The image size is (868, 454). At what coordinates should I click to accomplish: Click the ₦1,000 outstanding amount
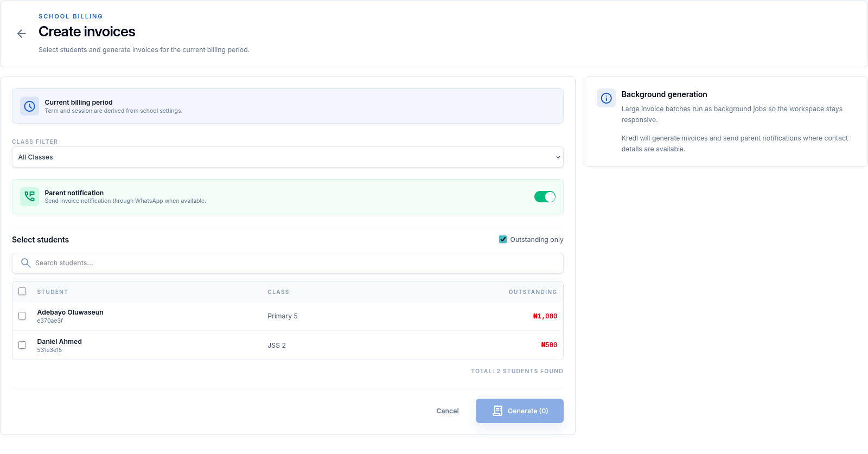(545, 316)
